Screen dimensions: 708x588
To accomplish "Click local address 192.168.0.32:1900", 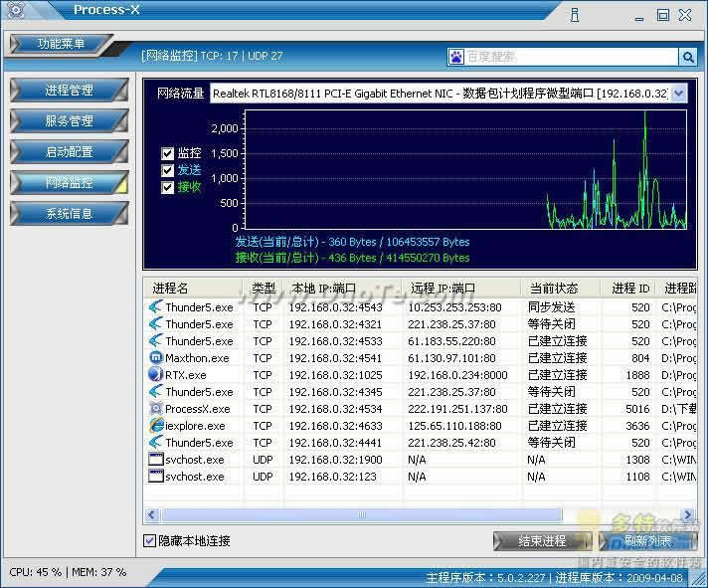I will point(335,460).
